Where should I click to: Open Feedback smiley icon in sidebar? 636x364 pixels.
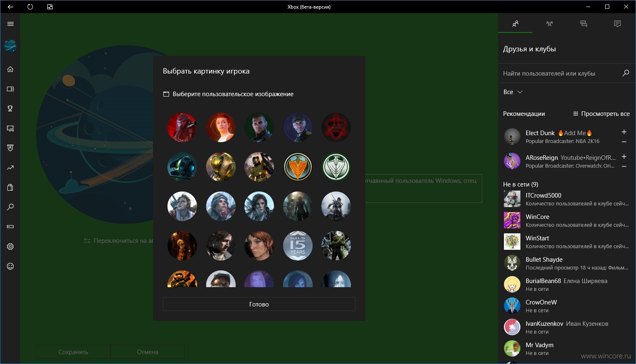click(x=10, y=266)
